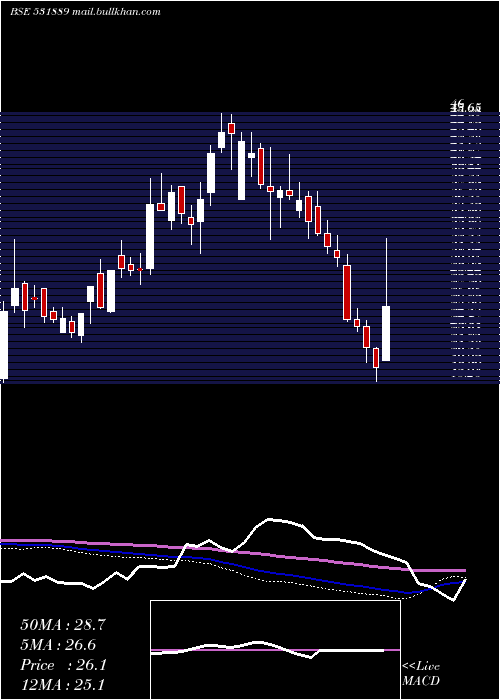The height and width of the screenshot is (700, 500).
Task: Click the Price : 26.1 value
Action: pyautogui.click(x=63, y=665)
